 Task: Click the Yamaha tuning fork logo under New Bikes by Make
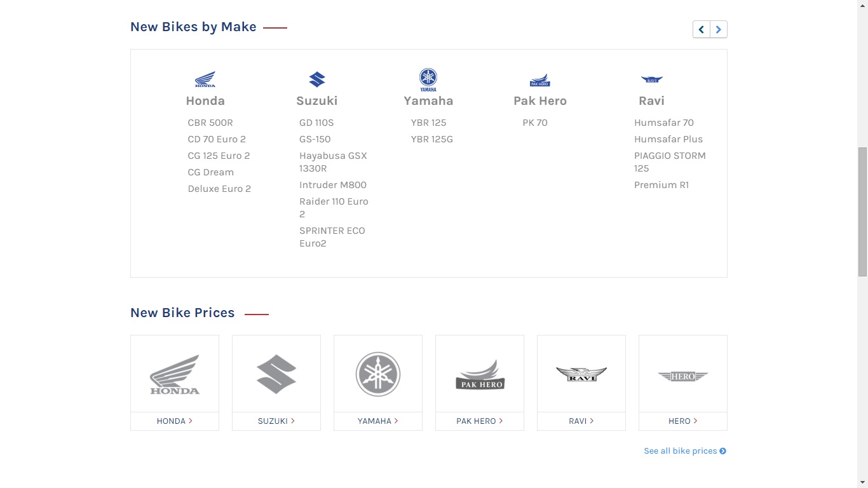(428, 80)
